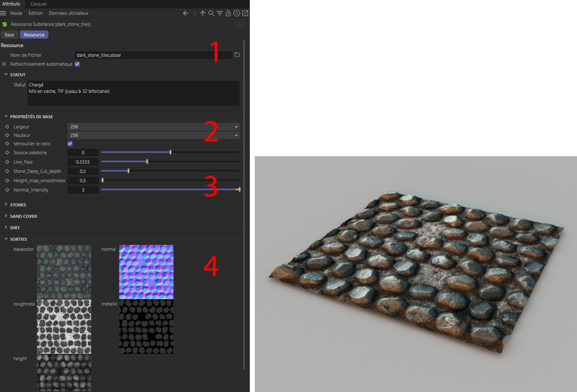This screenshot has width=577, height=392.
Task: Select the Base button tab
Action: (9, 35)
